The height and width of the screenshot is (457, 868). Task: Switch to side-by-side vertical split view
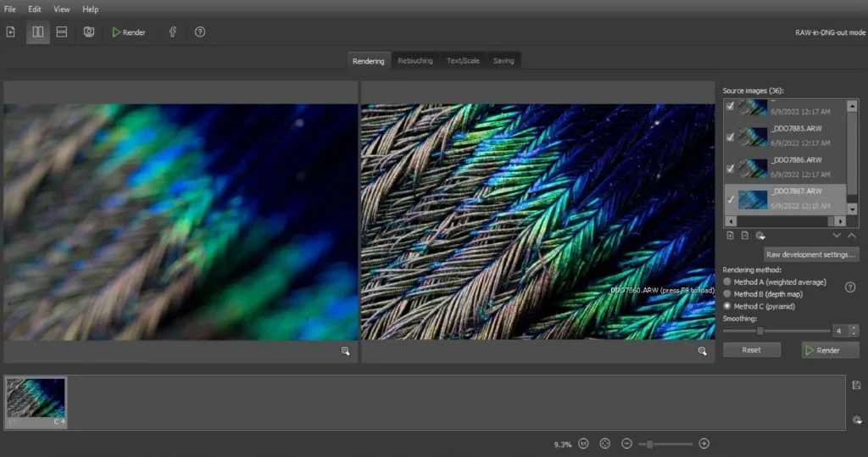tap(37, 32)
